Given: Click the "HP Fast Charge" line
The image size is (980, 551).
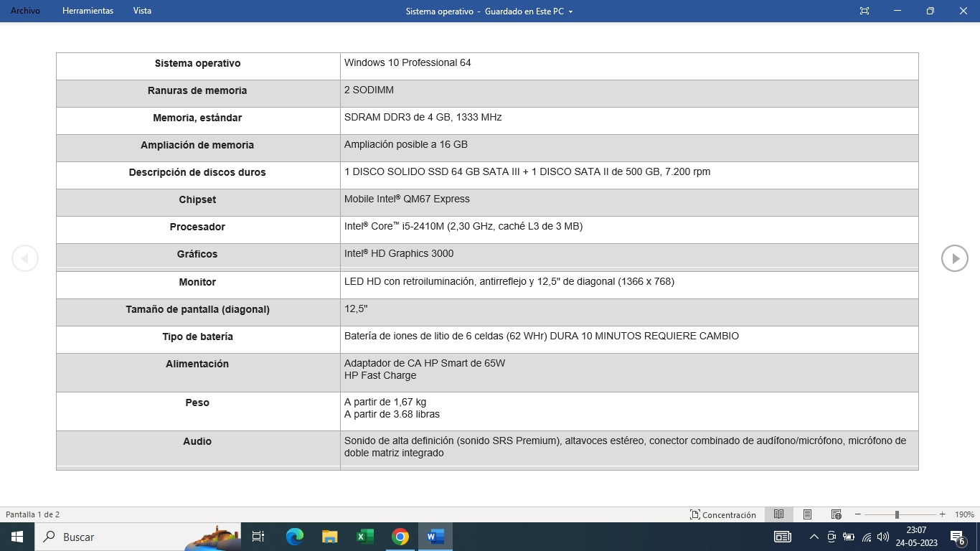Looking at the screenshot, I should pos(380,375).
